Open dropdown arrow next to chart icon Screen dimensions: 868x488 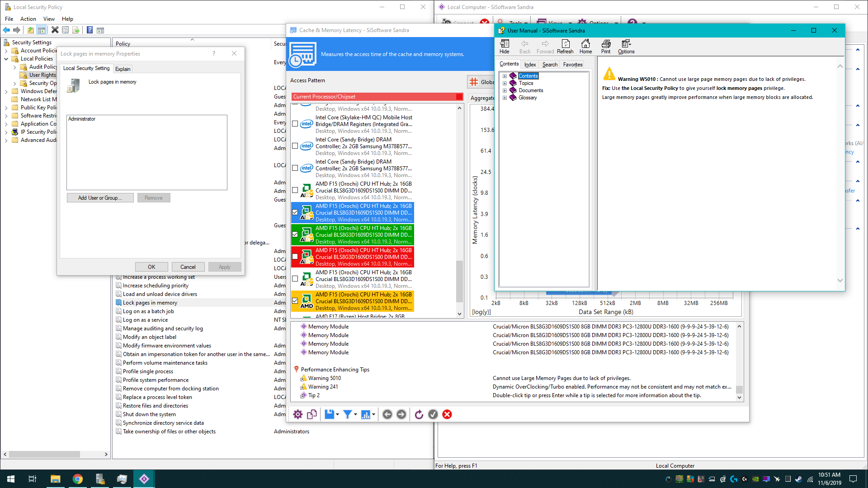(373, 415)
